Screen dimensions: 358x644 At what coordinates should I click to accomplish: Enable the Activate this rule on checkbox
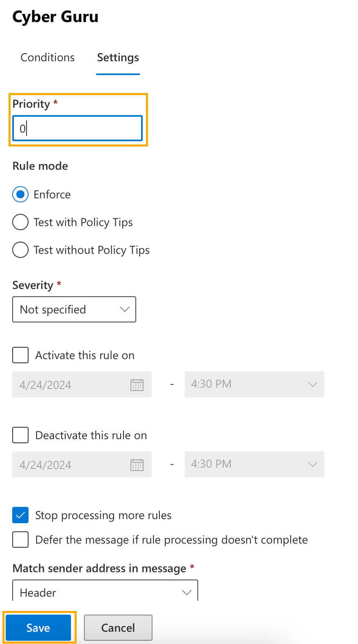[x=20, y=355]
